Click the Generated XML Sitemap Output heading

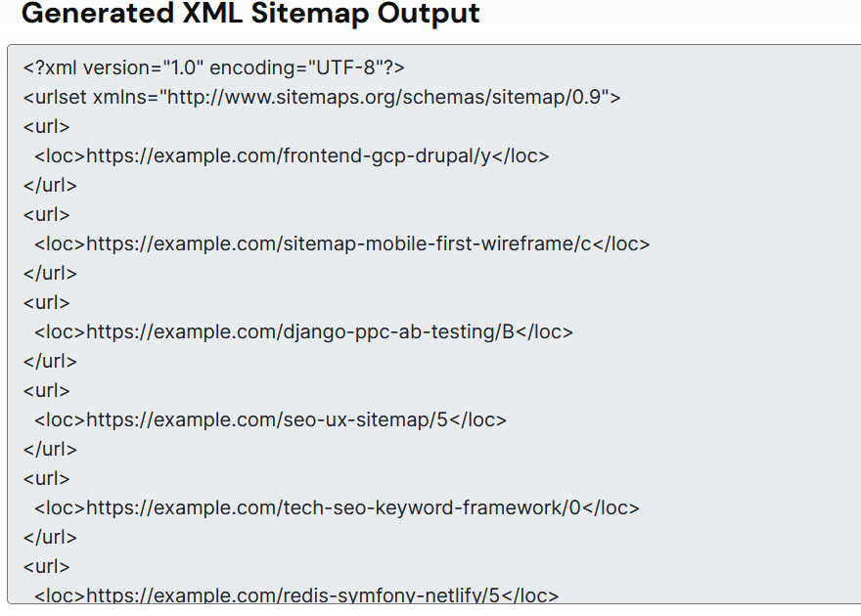pos(250,15)
